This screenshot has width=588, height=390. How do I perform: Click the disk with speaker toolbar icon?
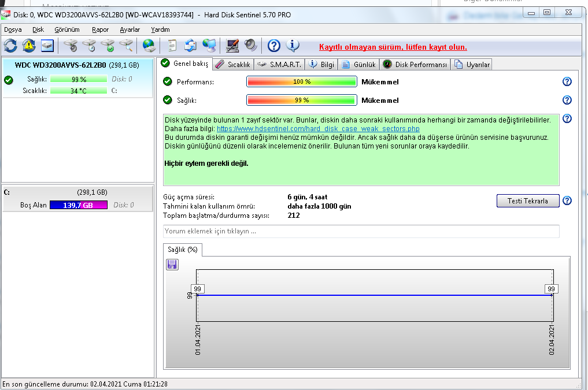(x=71, y=46)
